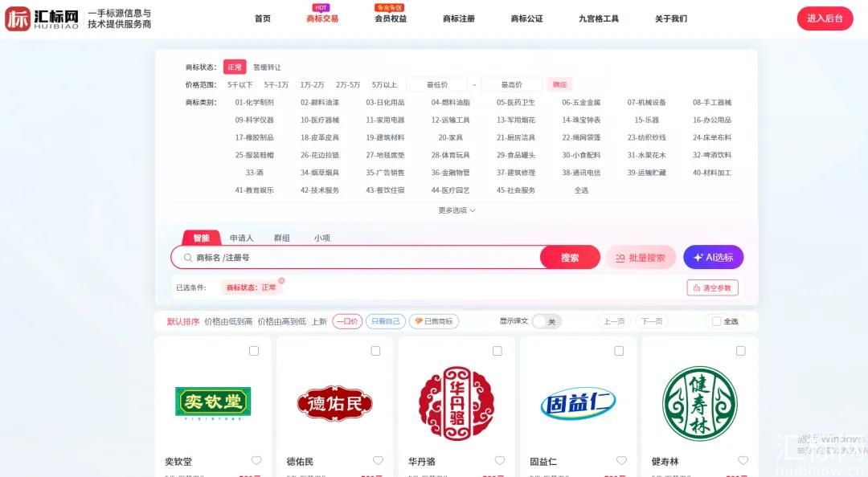Screen dimensions: 868x477
Task: Click the Huibiao logo icon
Action: [x=18, y=18]
